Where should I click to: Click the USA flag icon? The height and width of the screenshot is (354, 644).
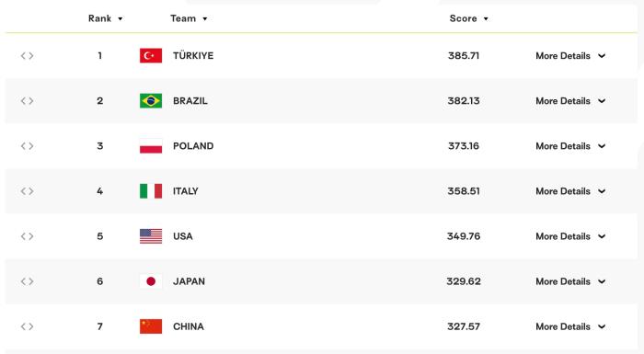pos(151,236)
